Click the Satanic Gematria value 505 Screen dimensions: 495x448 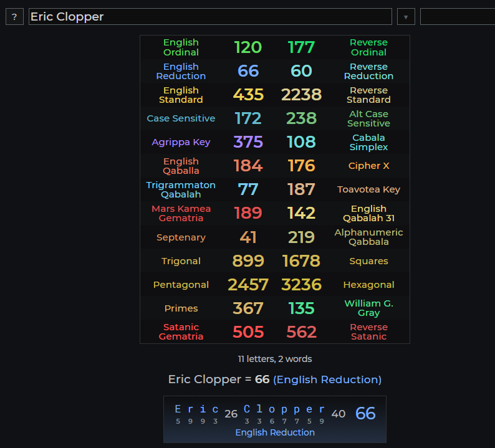pos(248,331)
